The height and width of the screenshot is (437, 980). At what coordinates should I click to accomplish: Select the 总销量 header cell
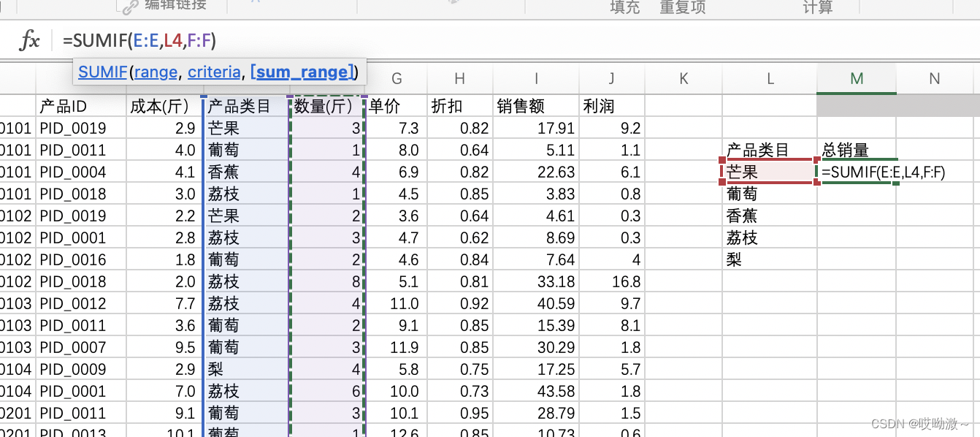(857, 151)
